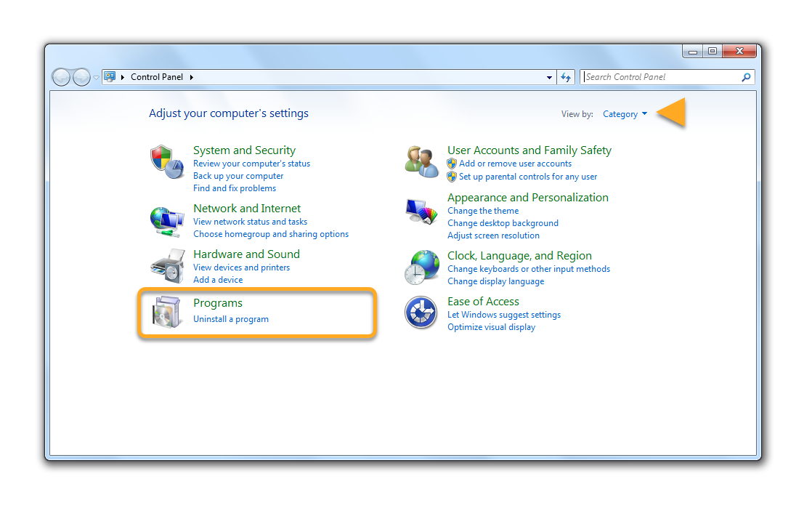Click Adjust screen resolution link

[x=493, y=236]
